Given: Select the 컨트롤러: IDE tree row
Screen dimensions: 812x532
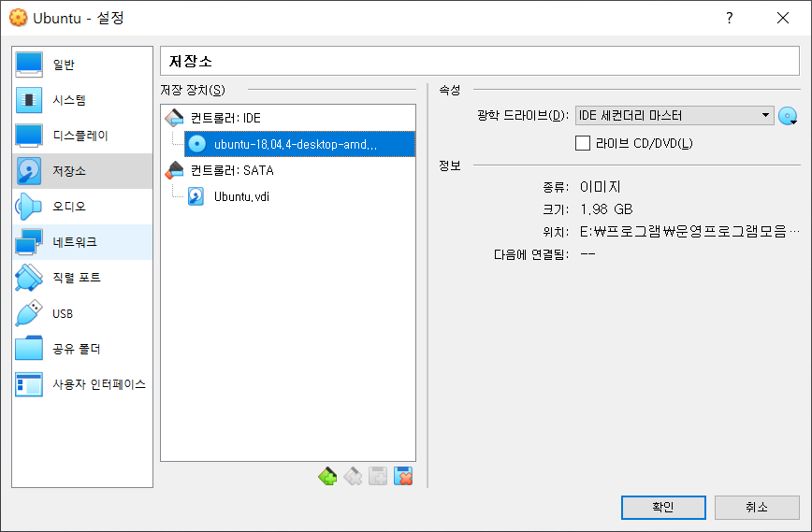Looking at the screenshot, I should (288, 118).
